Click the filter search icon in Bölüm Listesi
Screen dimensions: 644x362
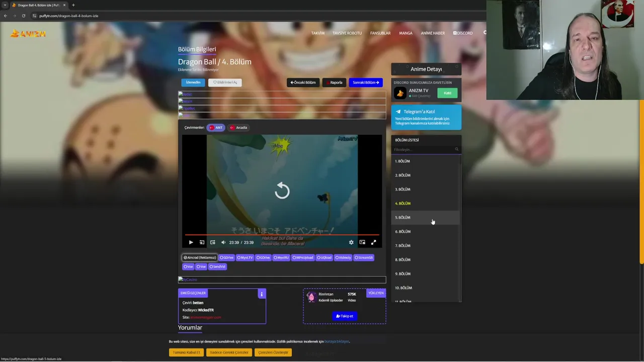click(456, 149)
